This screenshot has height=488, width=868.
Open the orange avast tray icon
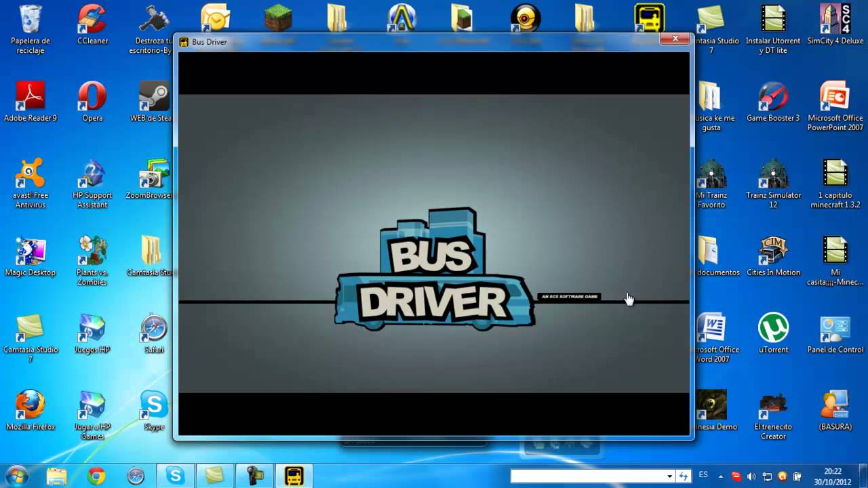click(783, 476)
